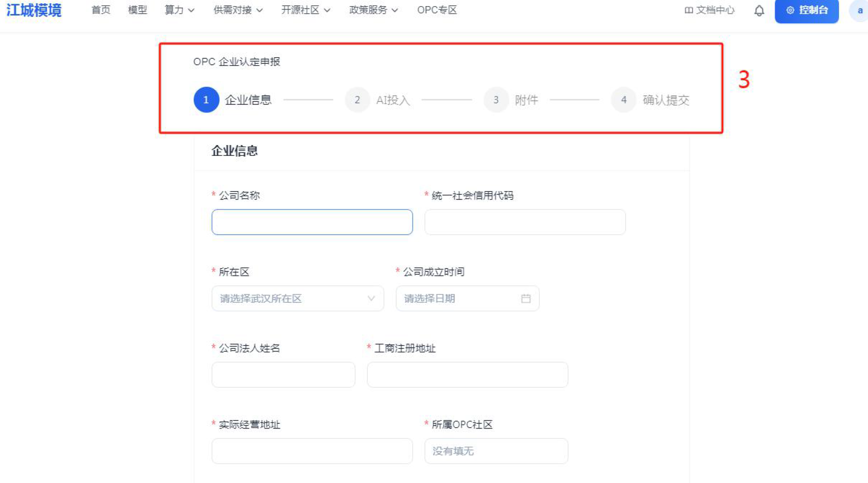Open the 公司成立时间 date picker

[468, 299]
